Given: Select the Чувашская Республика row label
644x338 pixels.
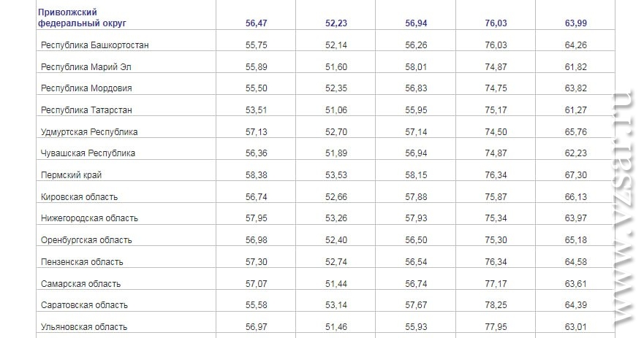Looking at the screenshot, I should 88,153.
